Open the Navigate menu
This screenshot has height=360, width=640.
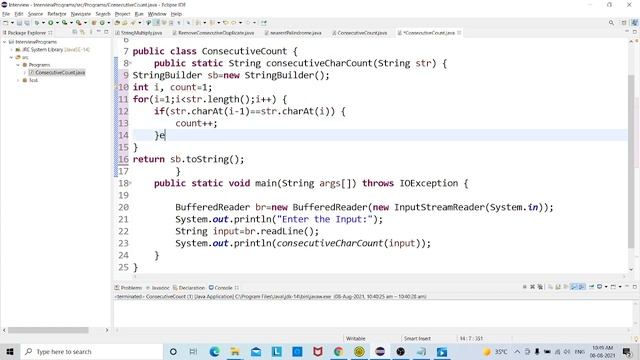click(x=81, y=14)
